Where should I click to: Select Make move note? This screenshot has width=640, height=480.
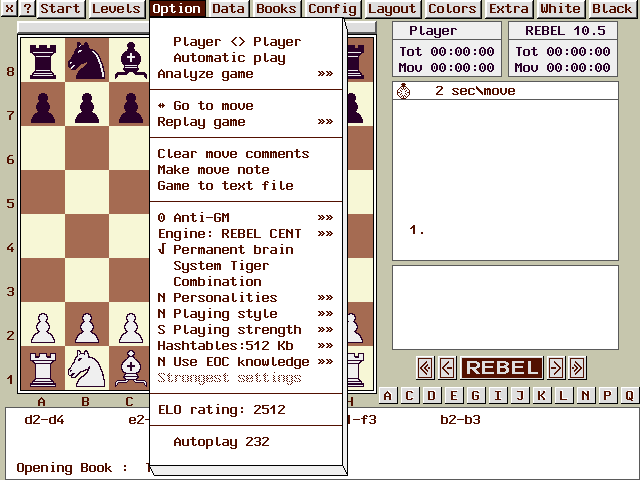pyautogui.click(x=246, y=169)
